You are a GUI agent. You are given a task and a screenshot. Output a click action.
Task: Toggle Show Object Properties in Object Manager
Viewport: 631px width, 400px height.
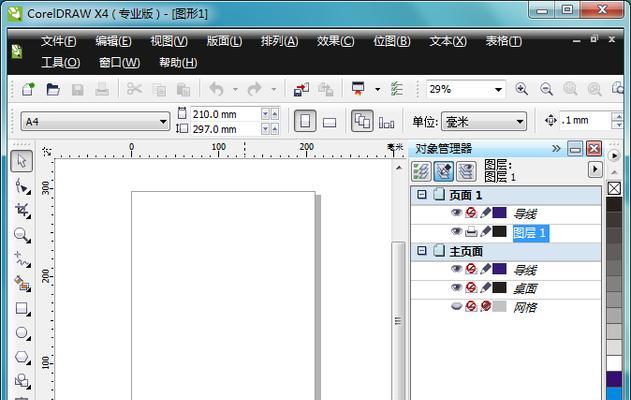(421, 171)
